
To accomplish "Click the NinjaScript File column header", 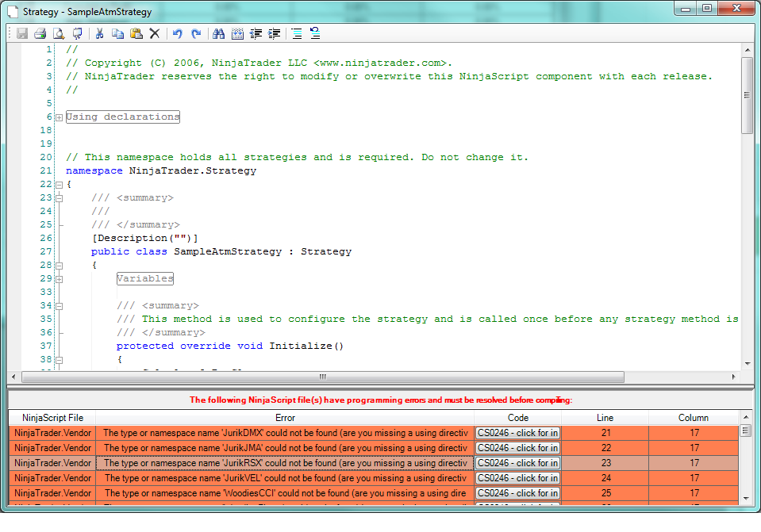I will click(x=52, y=418).
